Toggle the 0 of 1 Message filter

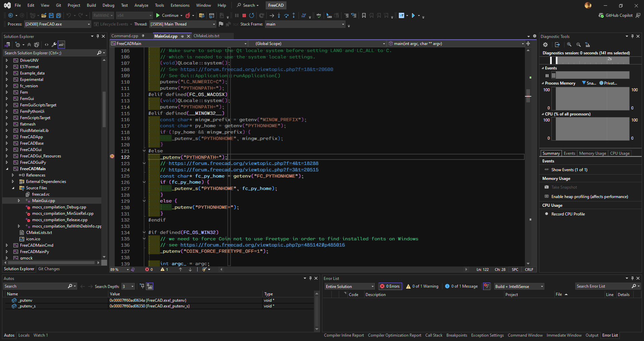[x=462, y=286]
